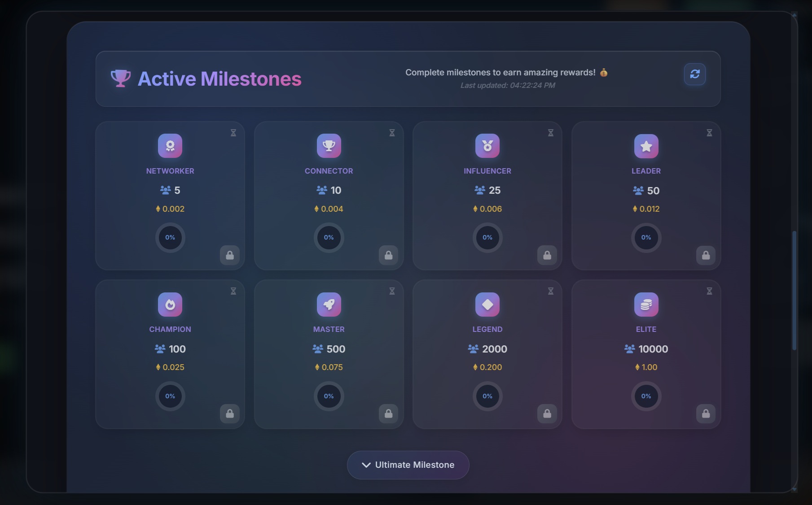Click the page vertical scrollbar thumb
The width and height of the screenshot is (812, 505).
pyautogui.click(x=794, y=291)
